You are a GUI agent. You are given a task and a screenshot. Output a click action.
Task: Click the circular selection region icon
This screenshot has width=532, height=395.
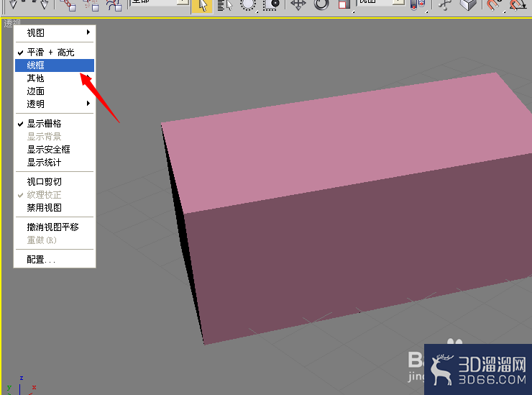248,5
